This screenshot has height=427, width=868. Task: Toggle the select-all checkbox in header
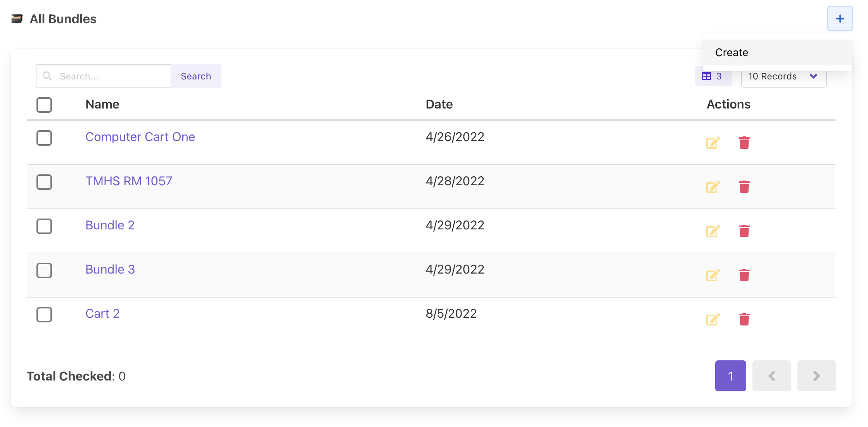point(44,105)
